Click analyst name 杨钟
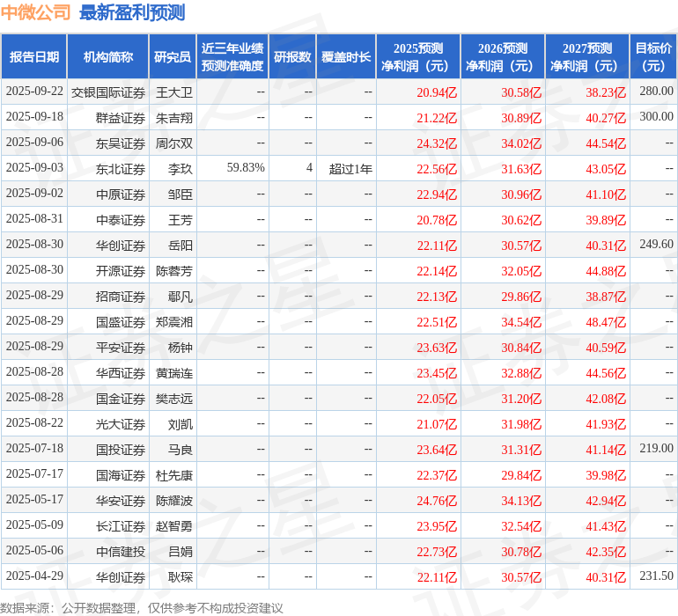The image size is (678, 616). [181, 347]
